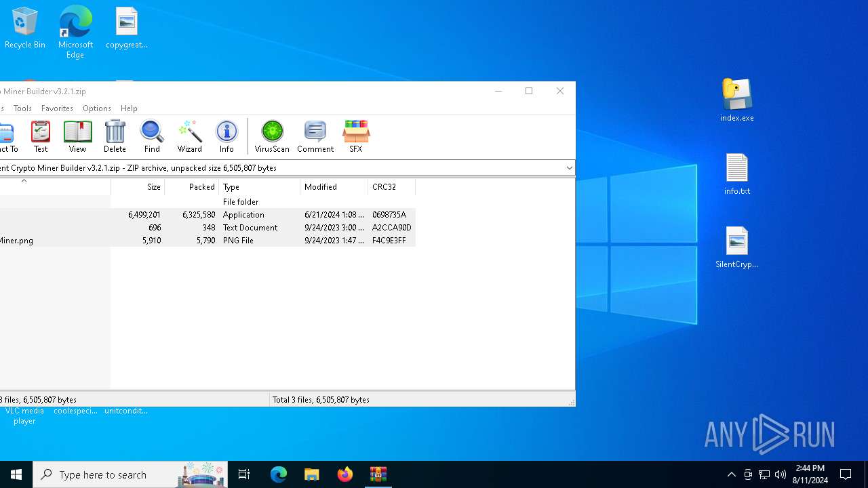
Task: Sort by Modified column header
Action: tap(334, 187)
